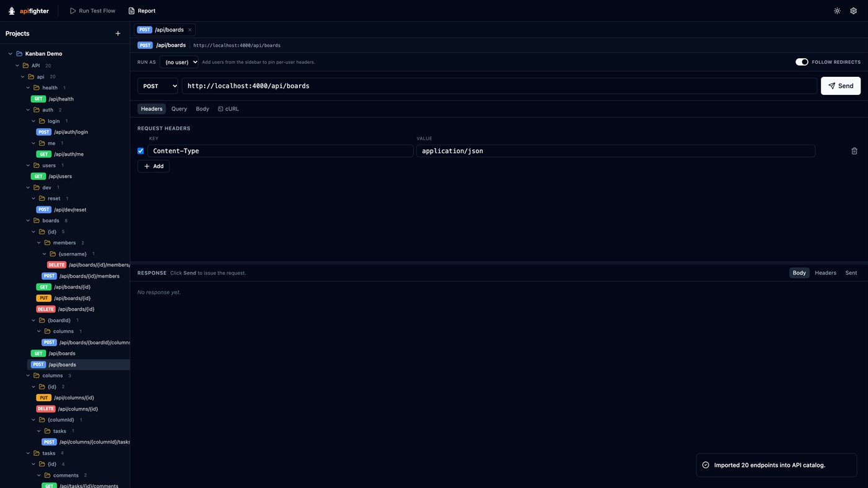868x488 pixels.
Task: Click the toast notification check icon
Action: [x=705, y=465]
